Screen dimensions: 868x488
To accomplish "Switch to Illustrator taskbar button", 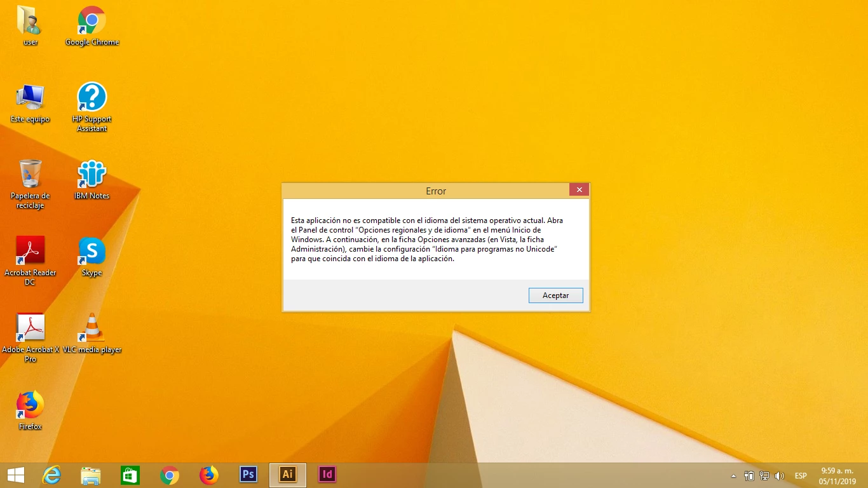I will coord(288,475).
